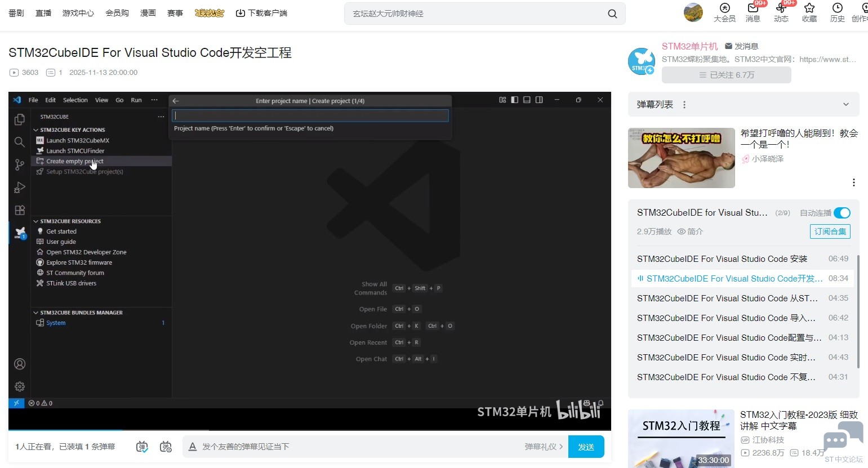Click the promotional game logo in top nav
This screenshot has height=468, width=868.
tap(210, 13)
